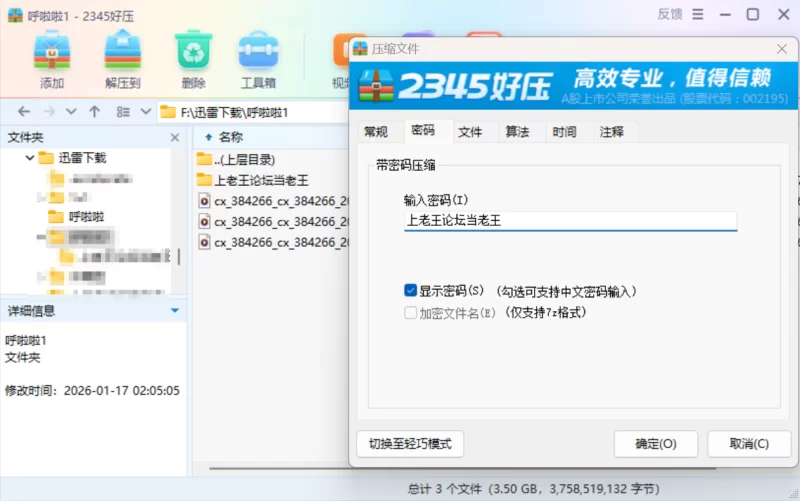Sort by the 名称 column header
Screen dimensions: 800x501
(231, 137)
